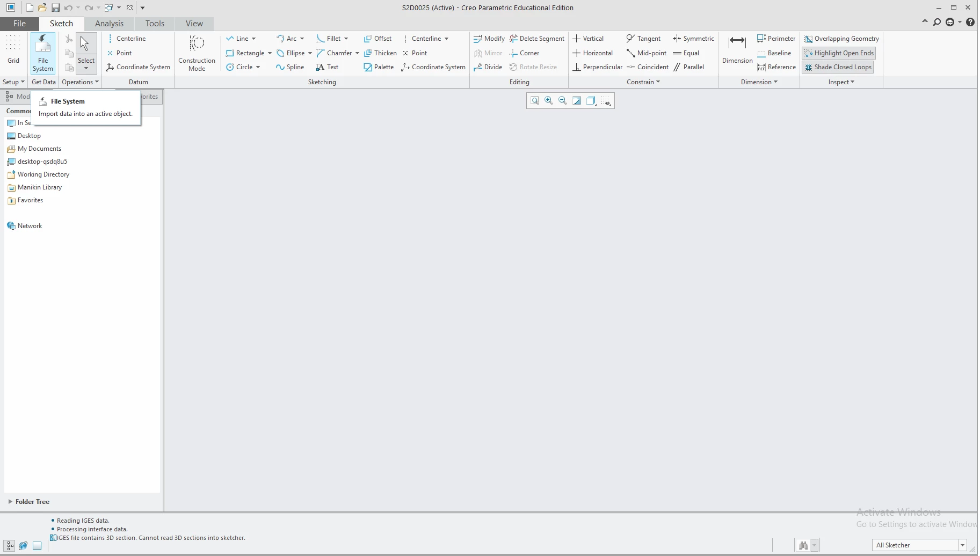Expand the Line tool dropdown arrow
Screen dimensions: 980x556
(x=253, y=39)
